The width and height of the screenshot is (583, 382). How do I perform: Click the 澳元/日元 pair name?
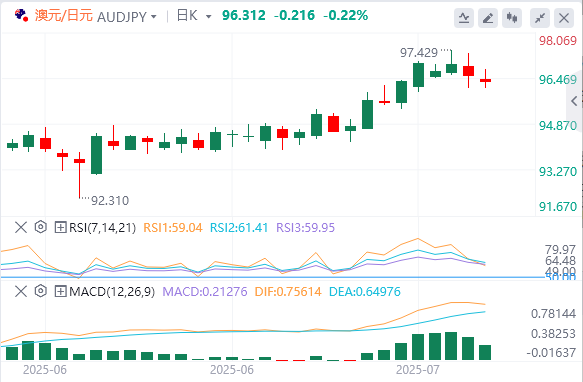[x=64, y=16]
